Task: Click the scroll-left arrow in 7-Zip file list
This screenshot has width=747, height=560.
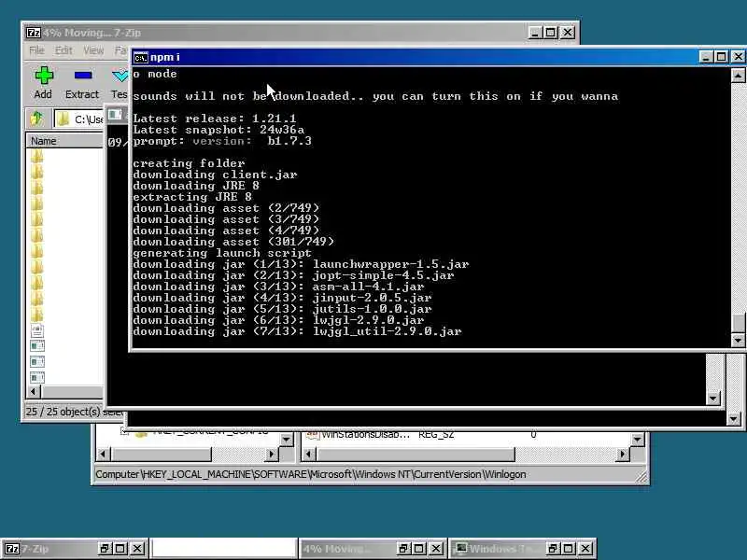Action: pos(34,391)
